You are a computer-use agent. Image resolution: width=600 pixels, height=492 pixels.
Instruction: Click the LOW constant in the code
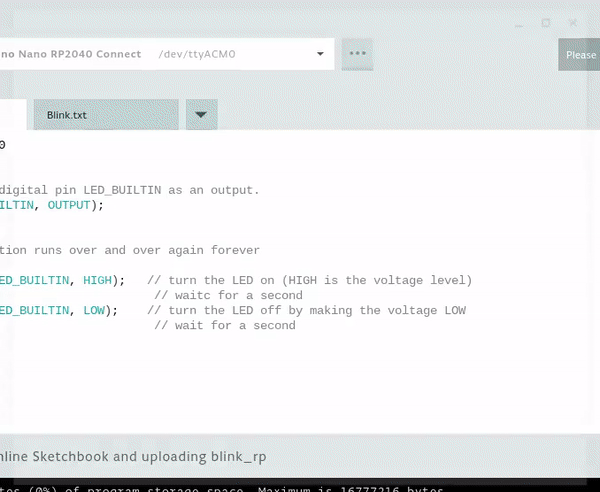click(x=93, y=310)
